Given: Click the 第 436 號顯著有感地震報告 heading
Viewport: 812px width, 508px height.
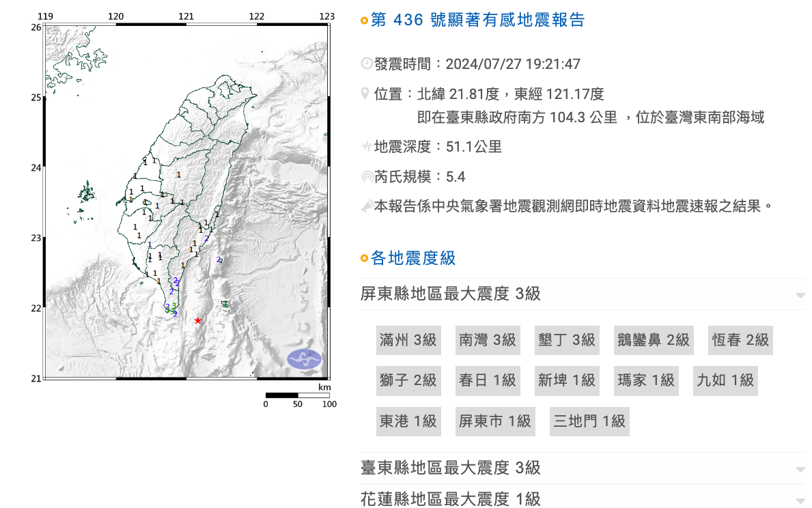Looking at the screenshot, I should 478,20.
